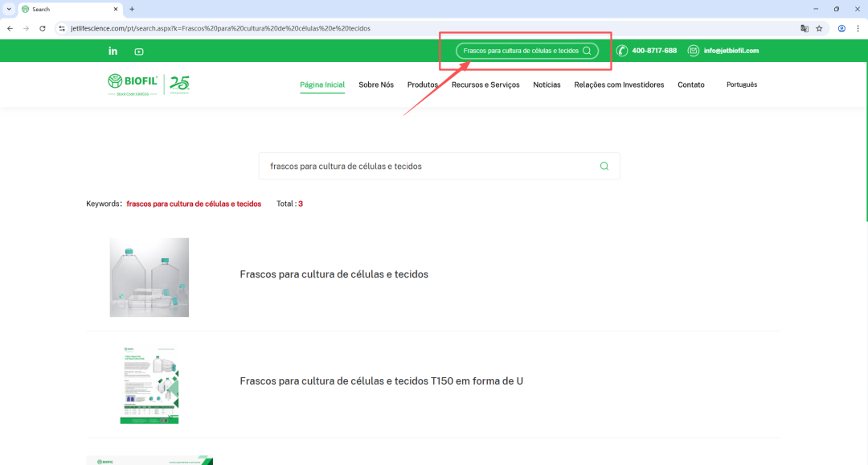The height and width of the screenshot is (465, 868).
Task: Open the browser profile icon
Action: (841, 28)
